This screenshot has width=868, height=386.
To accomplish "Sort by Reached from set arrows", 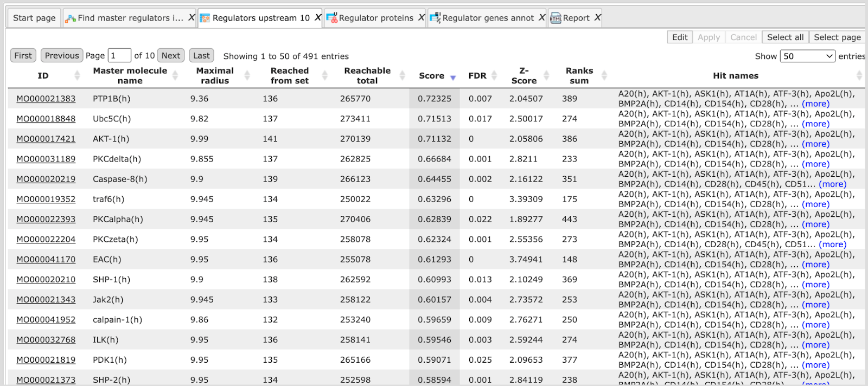I will (325, 75).
